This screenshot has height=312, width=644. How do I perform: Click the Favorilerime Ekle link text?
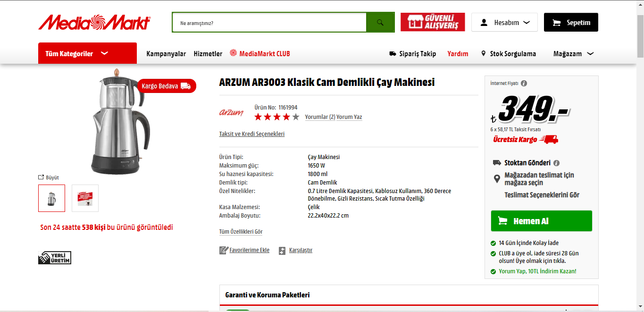click(x=250, y=250)
